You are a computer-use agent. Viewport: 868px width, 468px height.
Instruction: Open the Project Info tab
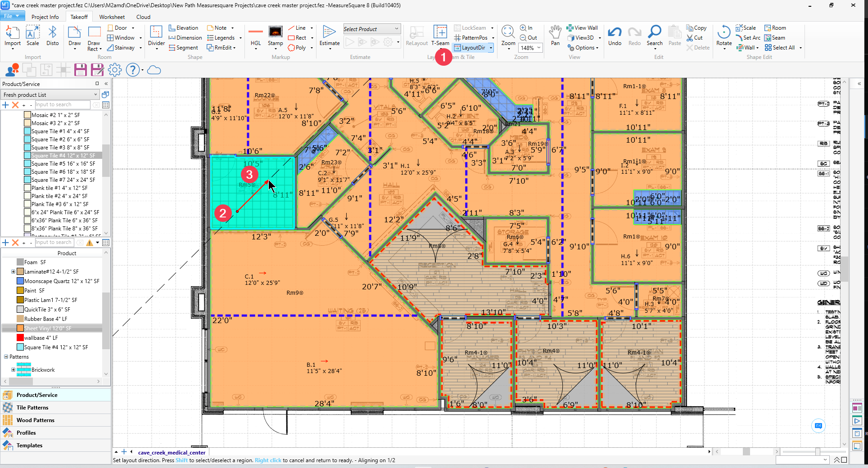pos(45,17)
